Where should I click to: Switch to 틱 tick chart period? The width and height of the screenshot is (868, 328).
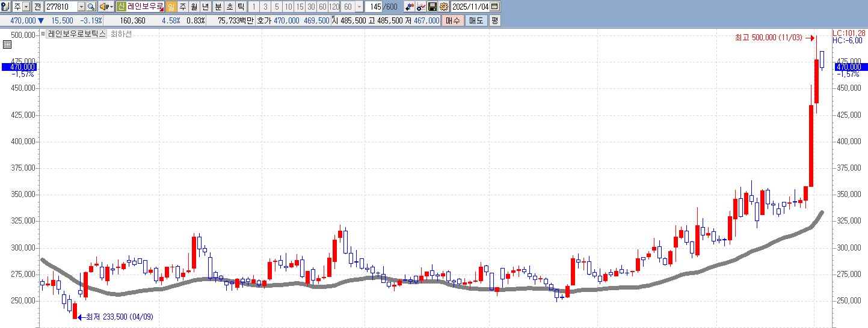tap(241, 7)
